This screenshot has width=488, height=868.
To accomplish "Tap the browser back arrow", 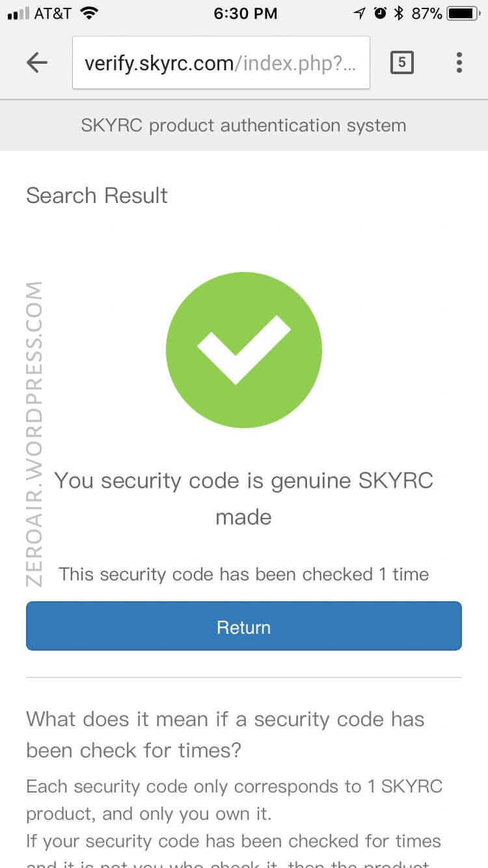I will point(37,62).
